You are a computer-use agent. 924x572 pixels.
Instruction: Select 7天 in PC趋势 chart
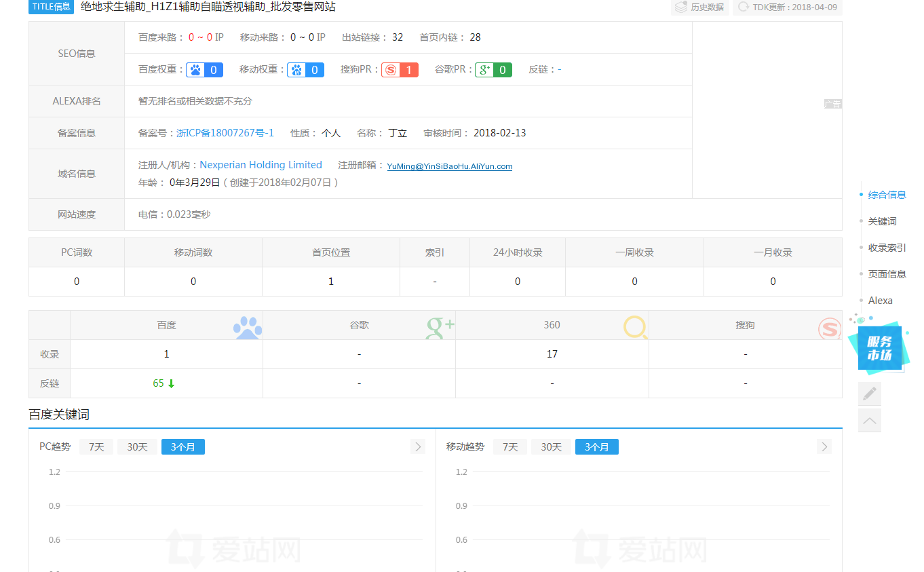point(96,447)
